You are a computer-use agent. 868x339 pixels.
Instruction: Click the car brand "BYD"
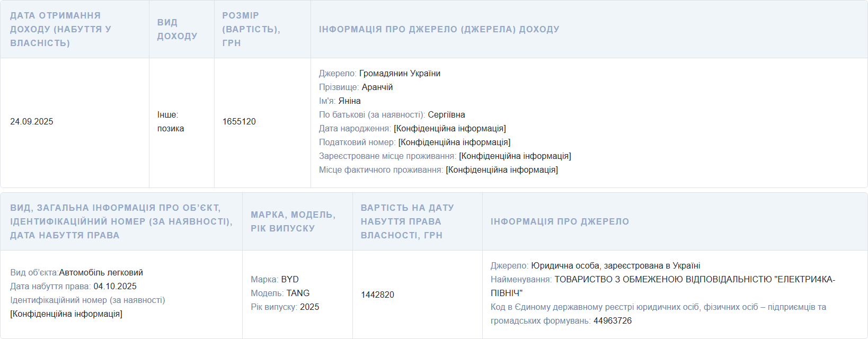click(x=290, y=280)
